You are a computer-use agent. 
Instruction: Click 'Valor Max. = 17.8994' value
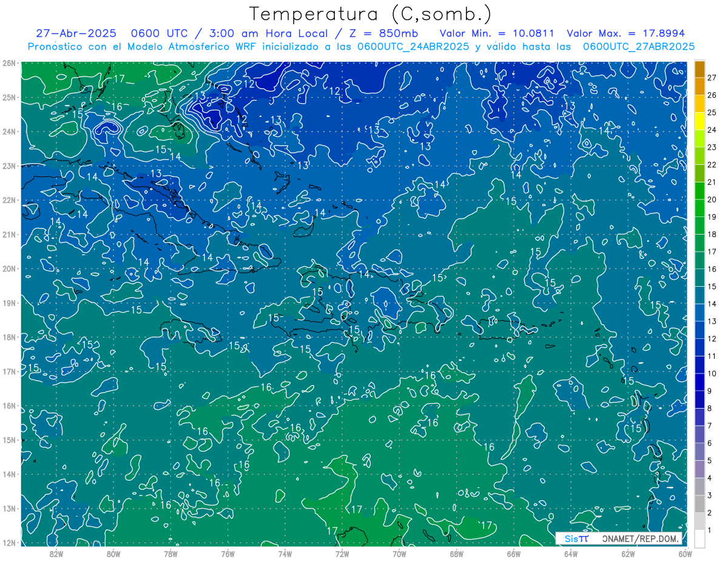[x=626, y=33]
